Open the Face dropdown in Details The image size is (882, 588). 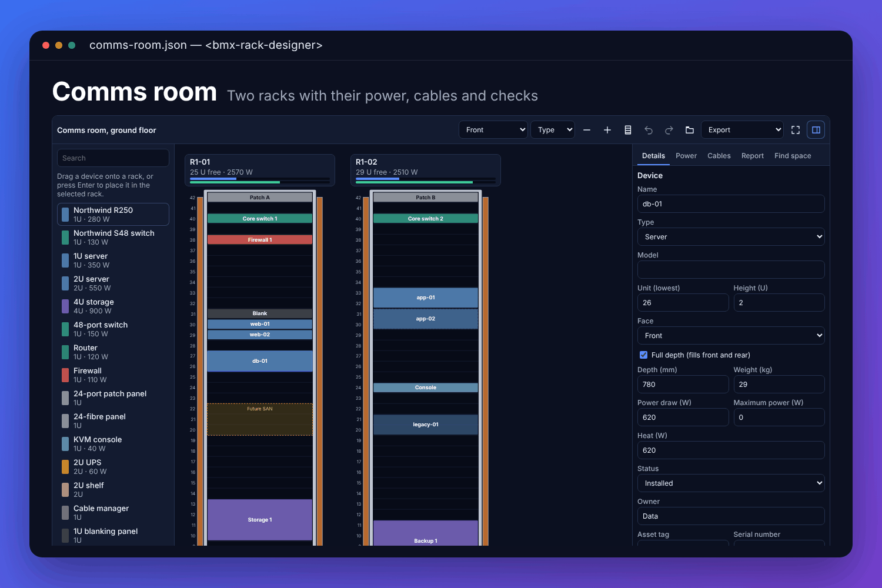(731, 336)
